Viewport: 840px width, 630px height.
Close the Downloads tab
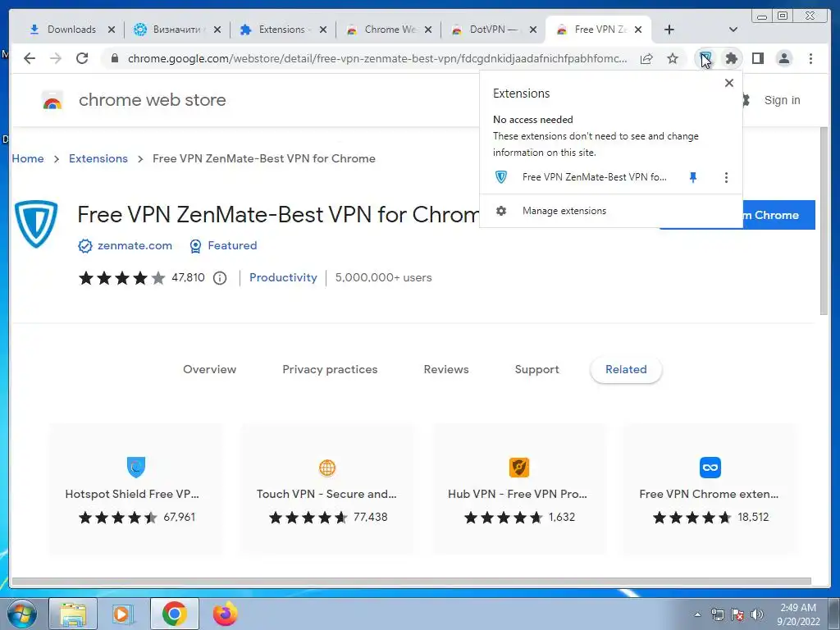click(112, 30)
